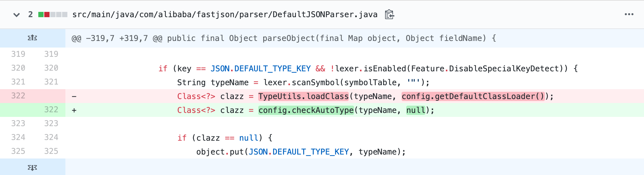Click the highlighted config.getDefaultClassLoader() text

coord(473,96)
